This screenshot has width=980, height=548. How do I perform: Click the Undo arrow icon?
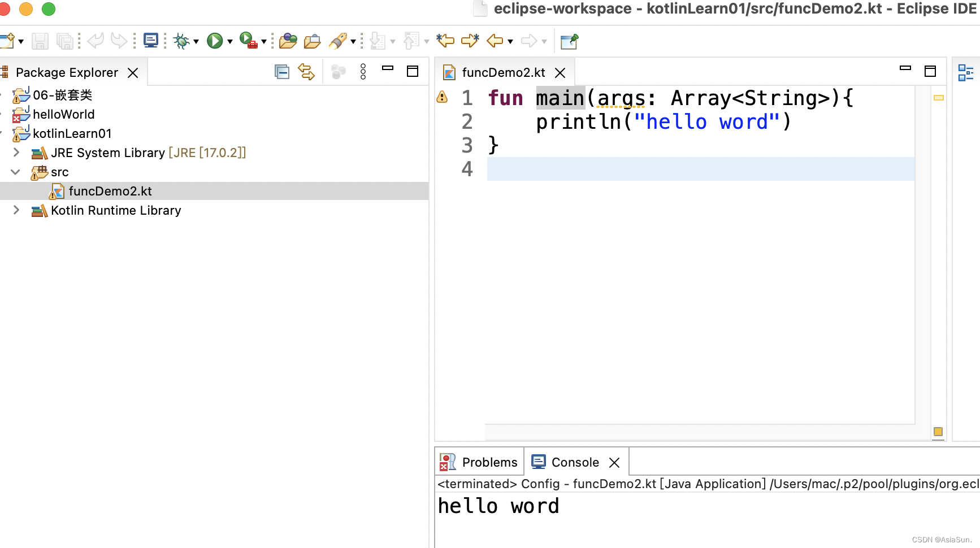pyautogui.click(x=96, y=40)
